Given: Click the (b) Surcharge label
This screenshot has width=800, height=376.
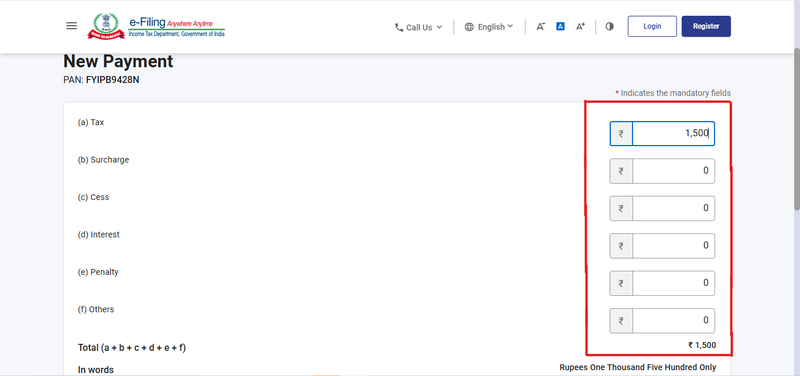Looking at the screenshot, I should (x=103, y=160).
